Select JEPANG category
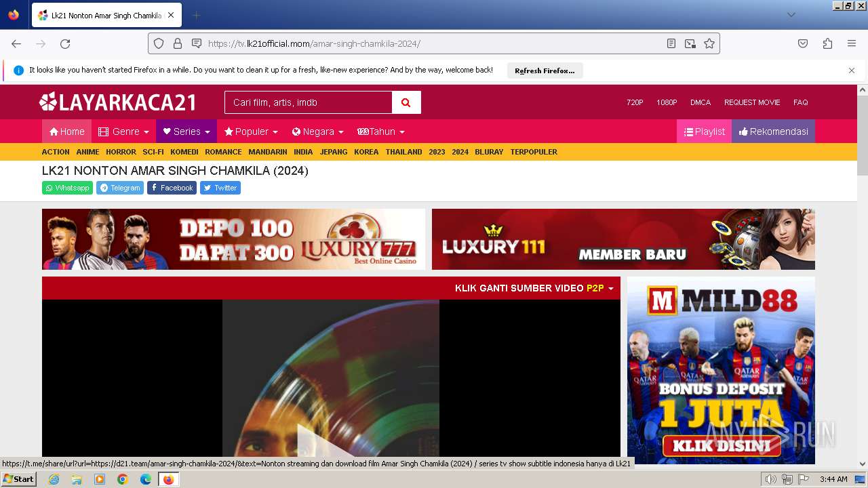868x488 pixels. pos(334,152)
